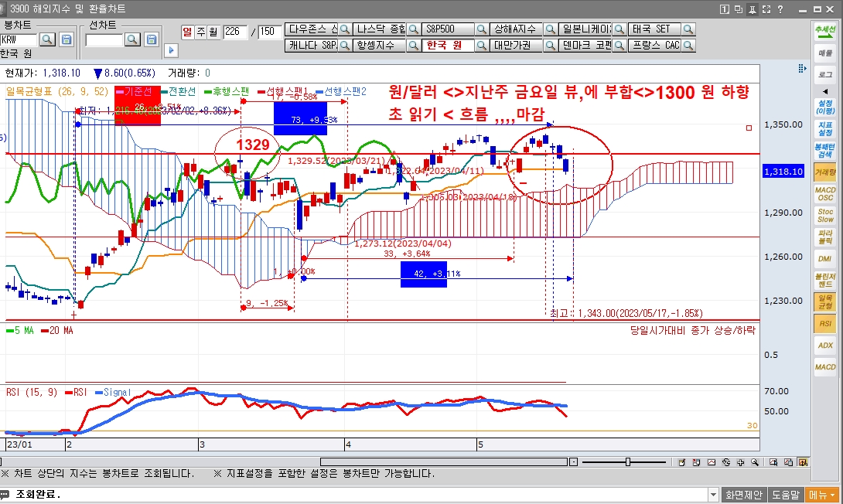
Task: Toggle the ADX indicator
Action: [825, 346]
